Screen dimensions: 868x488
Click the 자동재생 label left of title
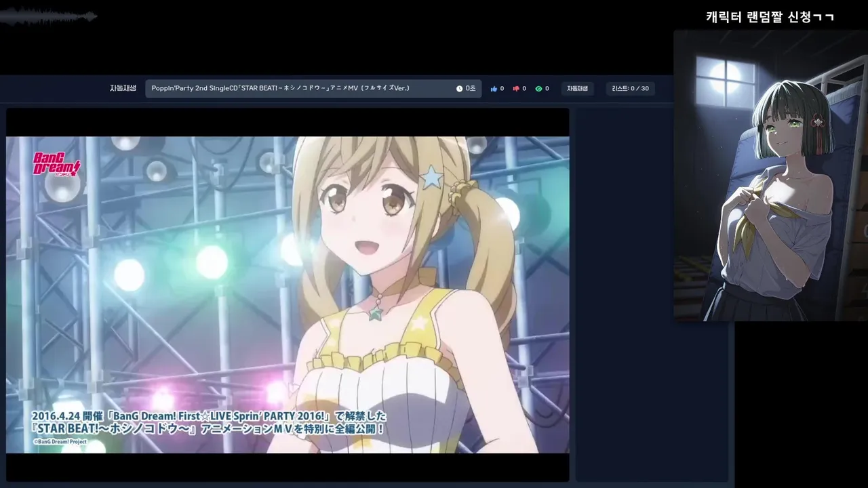123,88
